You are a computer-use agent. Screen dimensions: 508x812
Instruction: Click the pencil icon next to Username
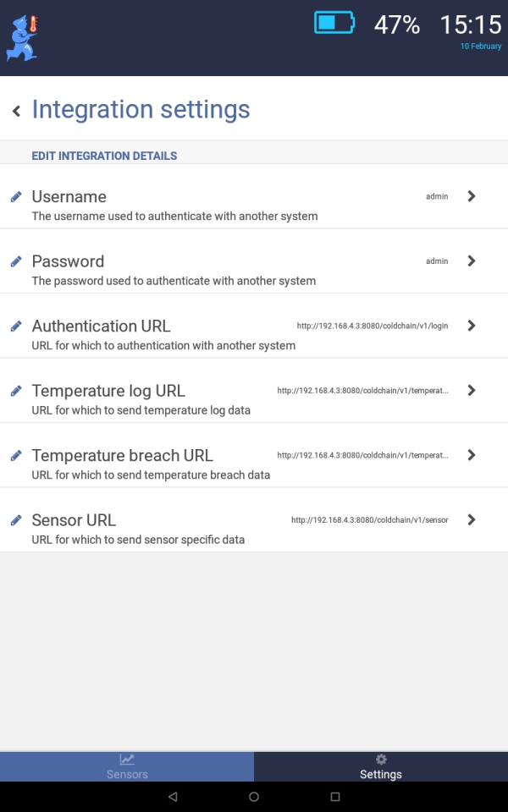16,196
